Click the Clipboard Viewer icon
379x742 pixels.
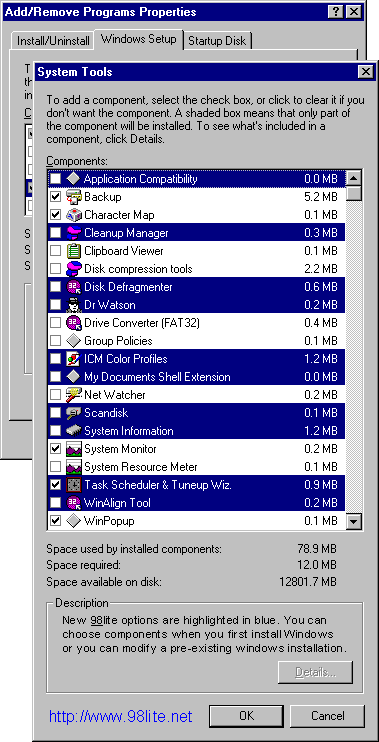[73, 251]
